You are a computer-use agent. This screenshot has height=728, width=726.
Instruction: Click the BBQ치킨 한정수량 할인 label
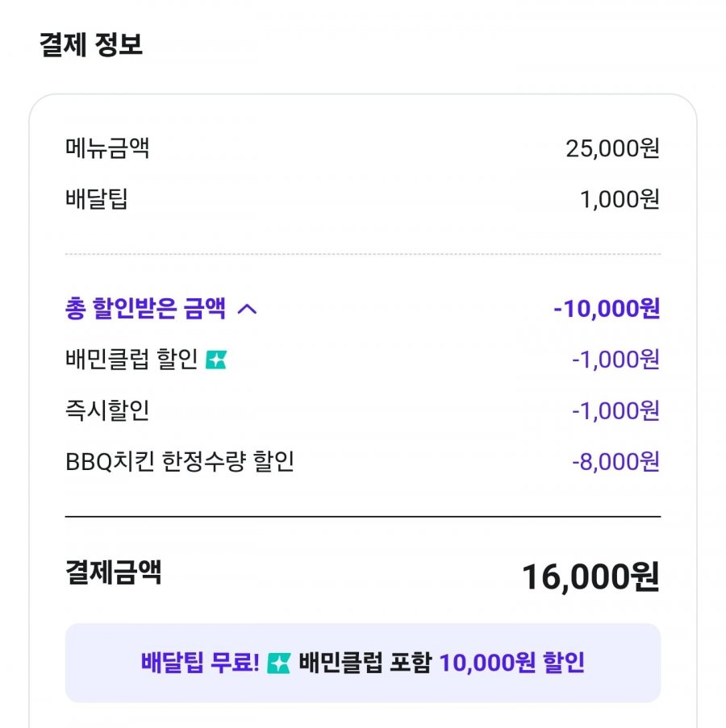pyautogui.click(x=180, y=461)
